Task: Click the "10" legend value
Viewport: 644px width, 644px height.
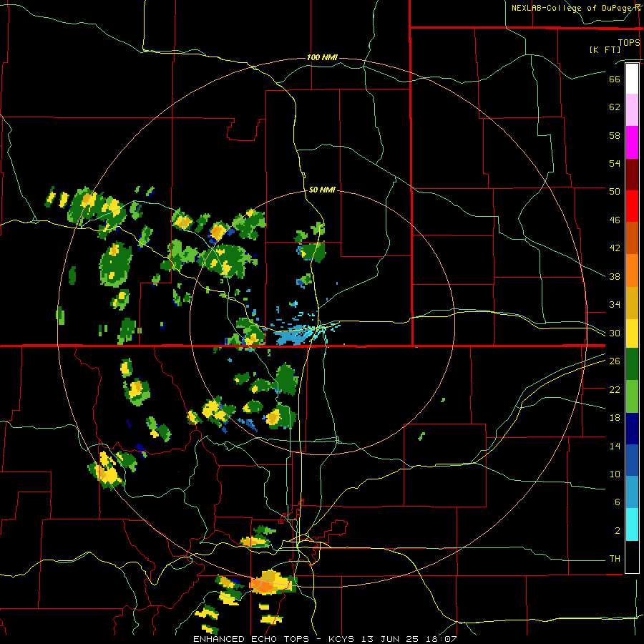Action: pos(615,474)
